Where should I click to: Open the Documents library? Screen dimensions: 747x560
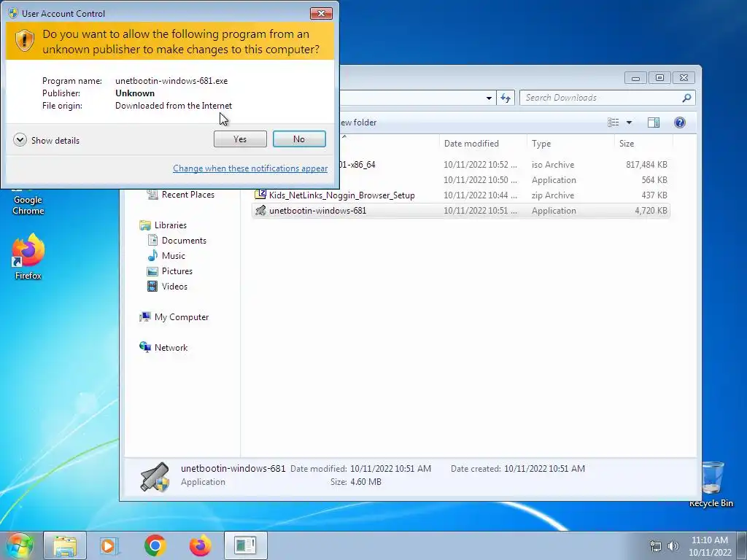pyautogui.click(x=184, y=241)
